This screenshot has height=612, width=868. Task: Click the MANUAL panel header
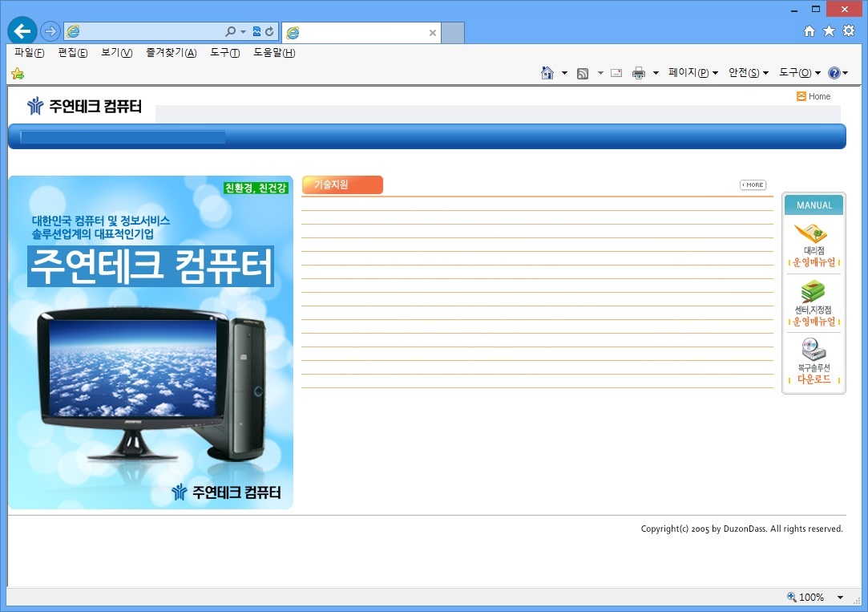(813, 205)
